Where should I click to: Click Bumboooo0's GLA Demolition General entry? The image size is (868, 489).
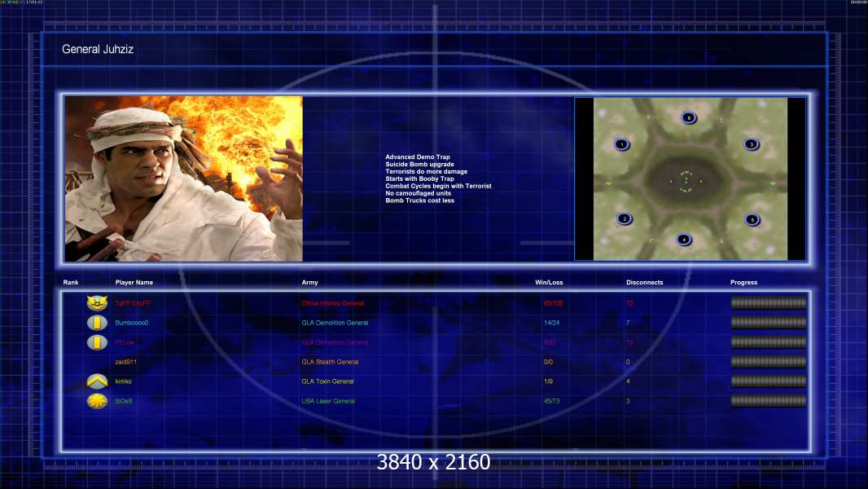pos(335,323)
